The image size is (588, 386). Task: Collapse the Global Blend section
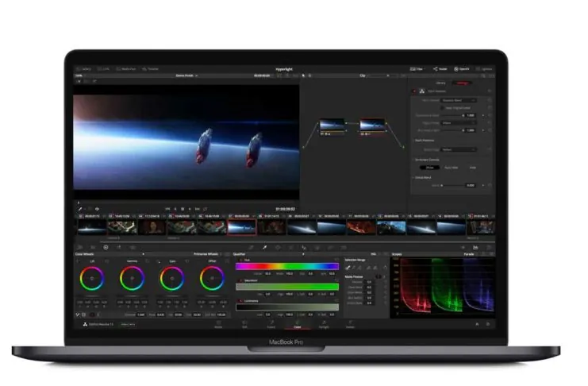pyautogui.click(x=413, y=177)
